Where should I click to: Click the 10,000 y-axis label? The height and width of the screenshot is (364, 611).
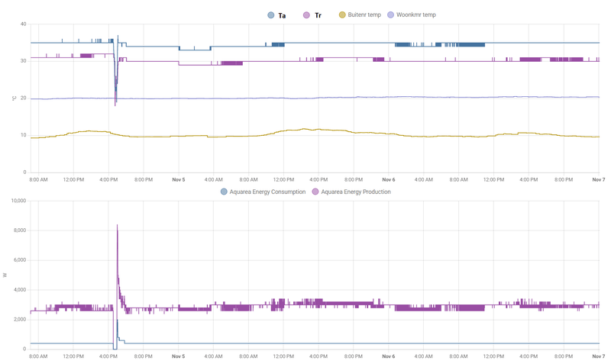tap(15, 201)
